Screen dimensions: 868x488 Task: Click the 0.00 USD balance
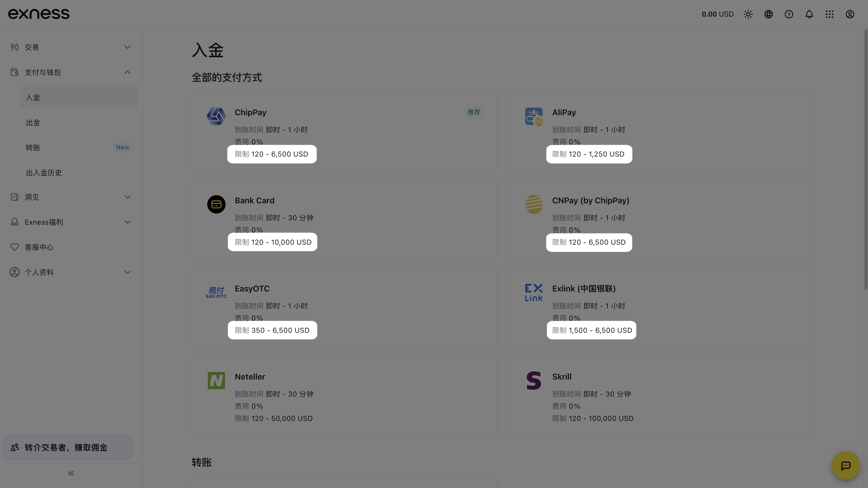coord(718,14)
